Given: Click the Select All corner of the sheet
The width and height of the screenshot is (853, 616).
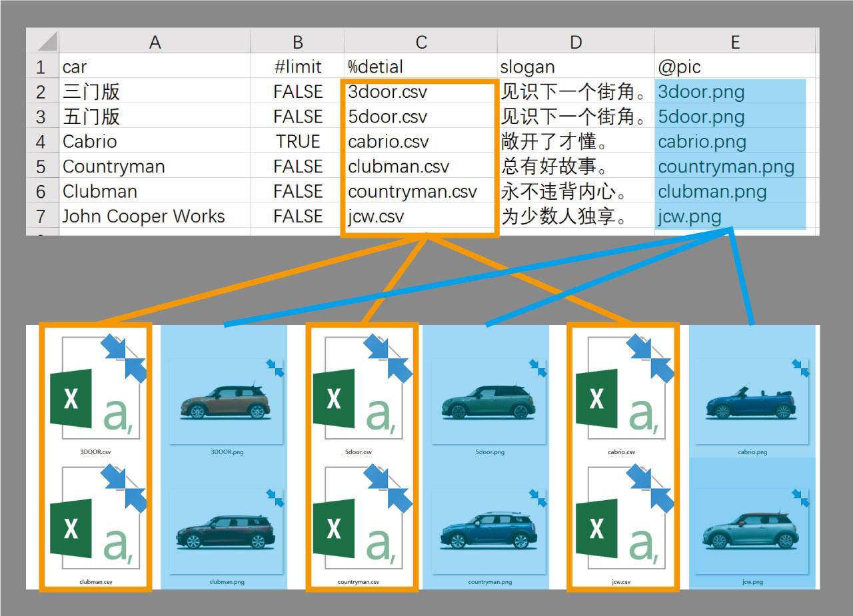Looking at the screenshot, I should point(43,41).
